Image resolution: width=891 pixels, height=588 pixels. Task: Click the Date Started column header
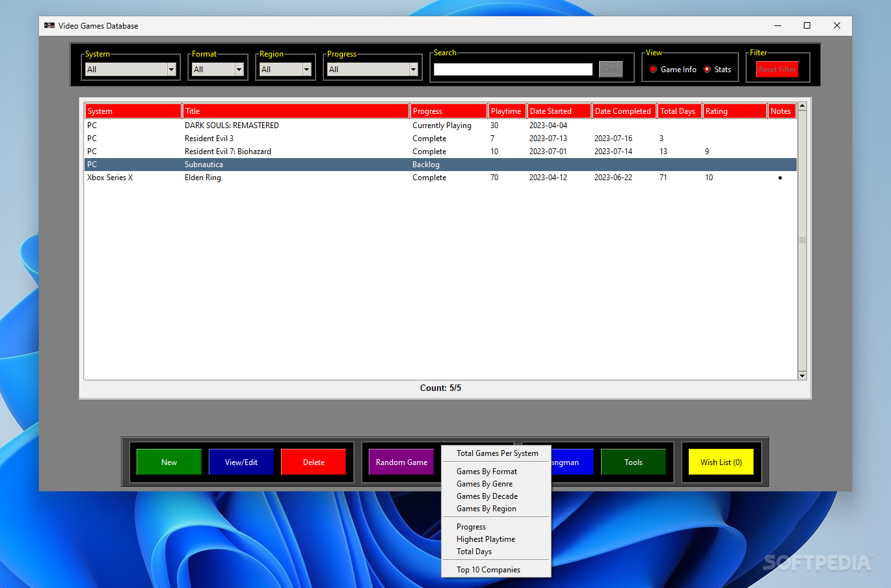click(x=559, y=111)
